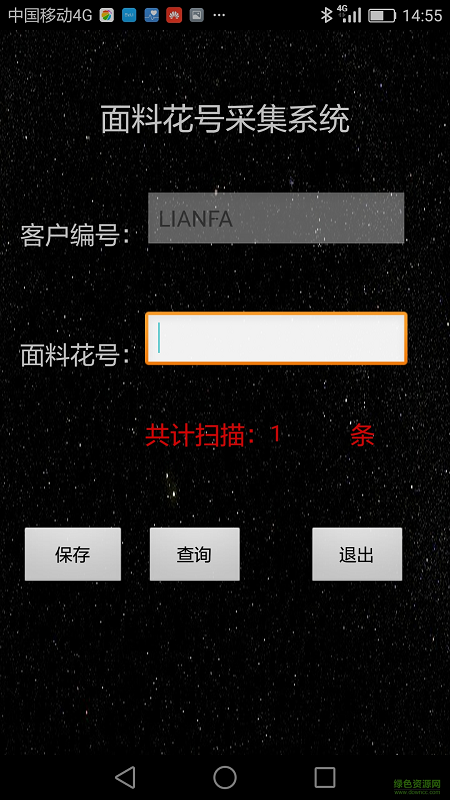
Task: Open the recent apps square icon
Action: tap(324, 778)
